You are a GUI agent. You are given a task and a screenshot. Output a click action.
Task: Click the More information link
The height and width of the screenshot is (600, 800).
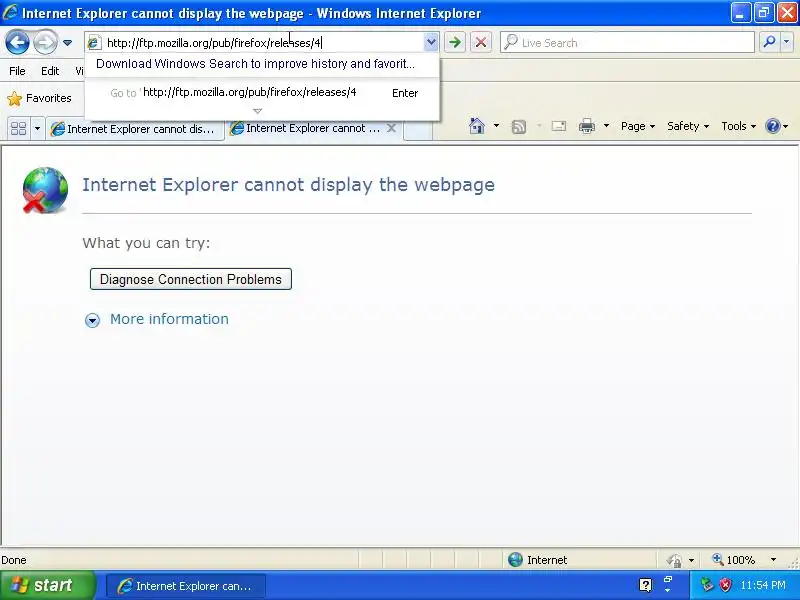point(169,319)
